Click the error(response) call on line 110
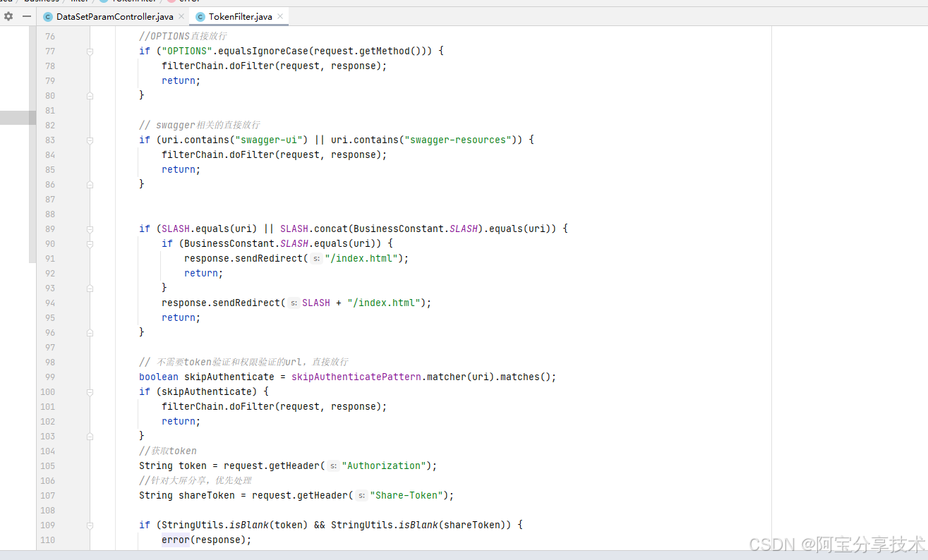 (x=207, y=540)
